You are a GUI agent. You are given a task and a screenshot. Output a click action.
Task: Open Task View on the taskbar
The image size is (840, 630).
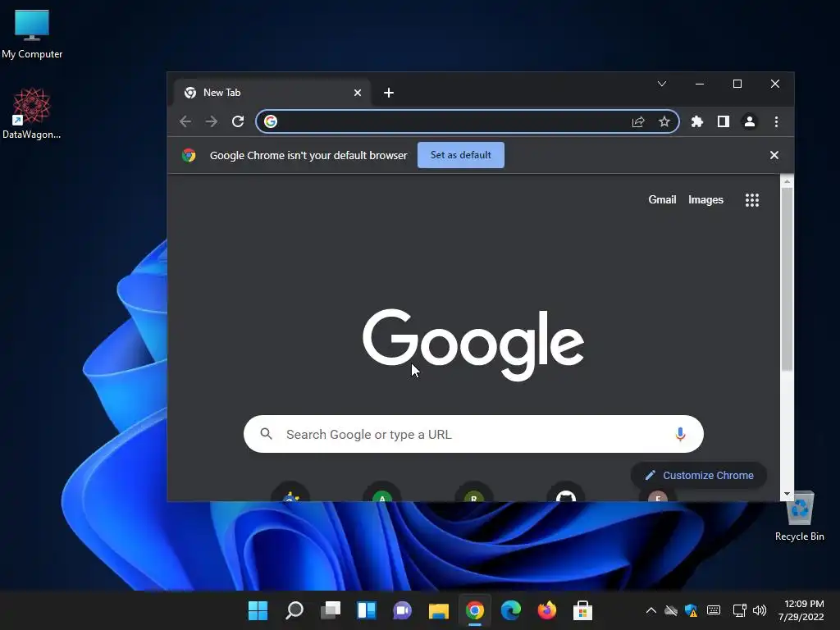point(331,610)
